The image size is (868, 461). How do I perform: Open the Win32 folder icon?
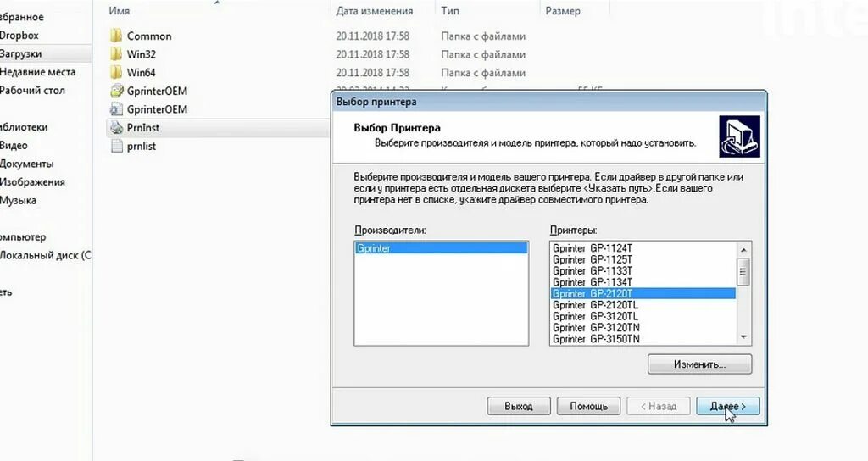116,54
